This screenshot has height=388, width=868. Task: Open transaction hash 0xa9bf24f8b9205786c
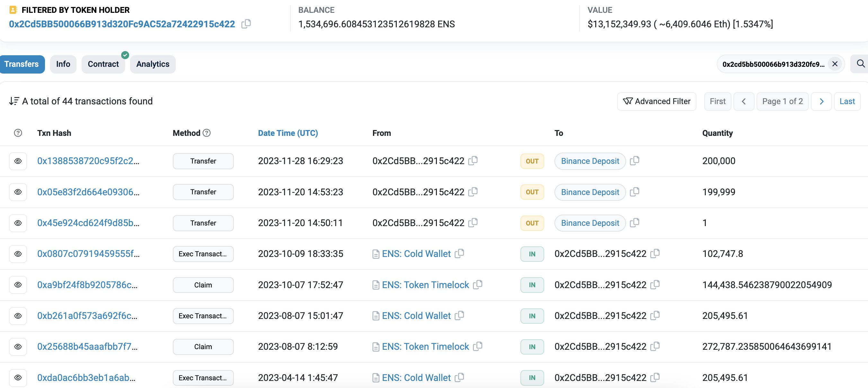pyautogui.click(x=87, y=285)
